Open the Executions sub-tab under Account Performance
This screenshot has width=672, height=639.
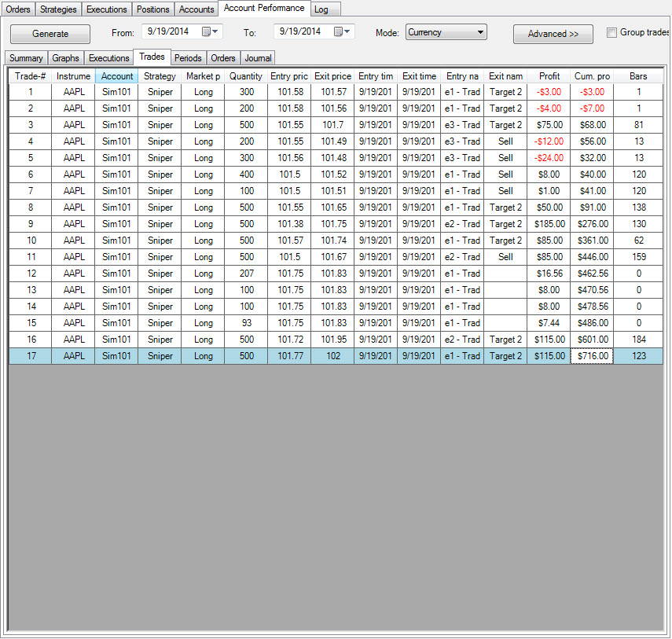pos(109,58)
